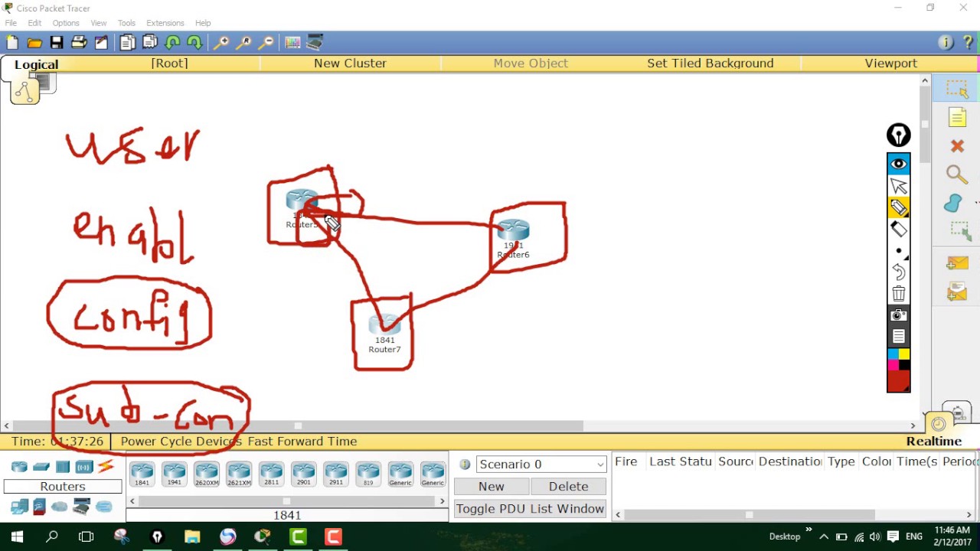Viewport: 980px width, 551px height.
Task: Zoom out with magnifier minus icon
Action: pyautogui.click(x=266, y=43)
